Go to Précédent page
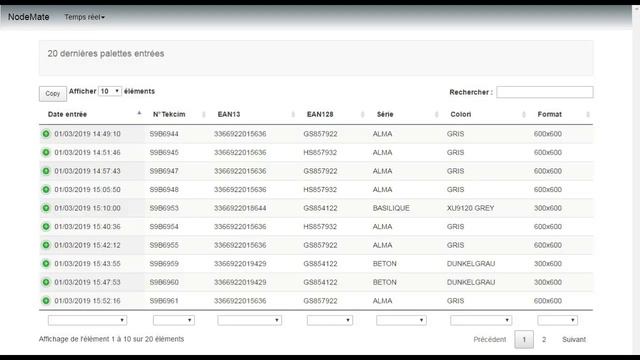The width and height of the screenshot is (640, 360). click(490, 340)
